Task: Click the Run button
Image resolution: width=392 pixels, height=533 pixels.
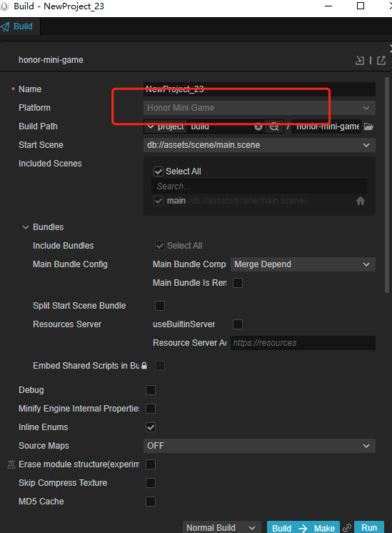Action: click(x=369, y=527)
